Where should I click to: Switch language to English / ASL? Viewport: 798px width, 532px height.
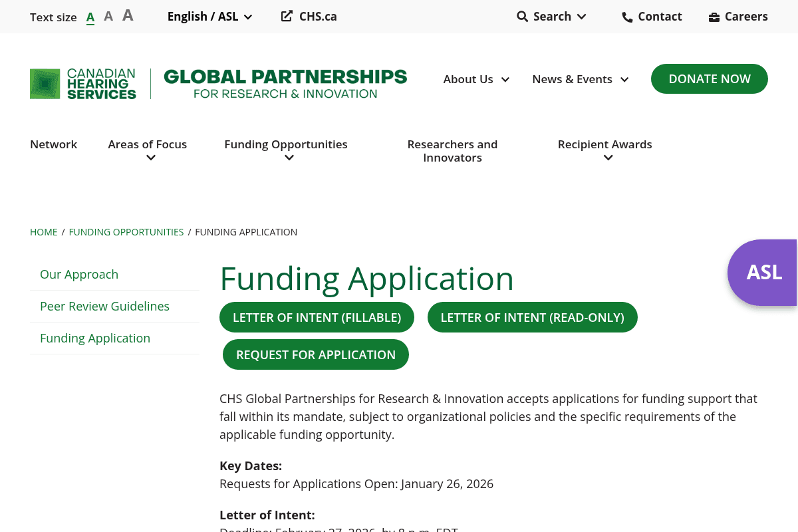pyautogui.click(x=203, y=16)
